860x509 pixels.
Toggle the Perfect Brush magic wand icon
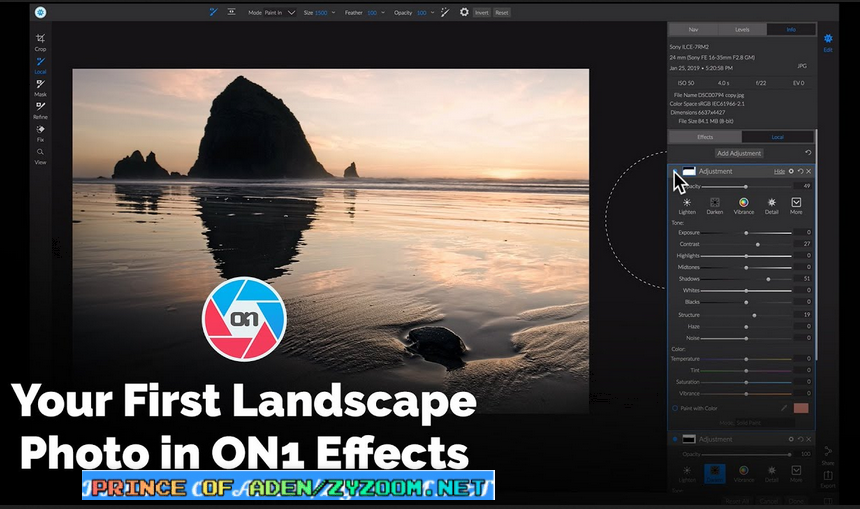(445, 12)
